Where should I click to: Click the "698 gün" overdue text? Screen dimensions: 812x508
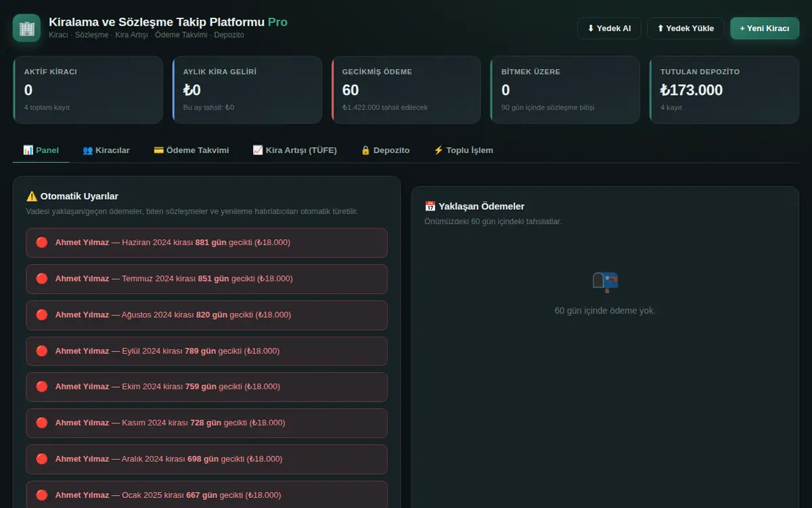tap(203, 459)
